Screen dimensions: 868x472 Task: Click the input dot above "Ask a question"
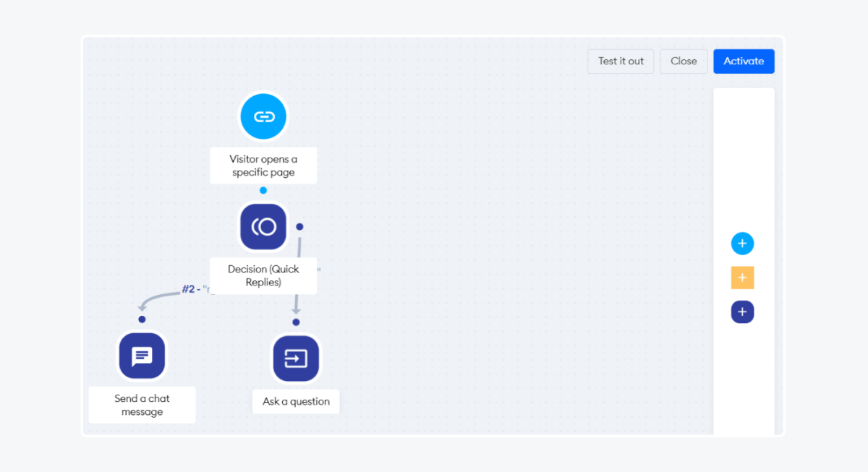(x=296, y=322)
